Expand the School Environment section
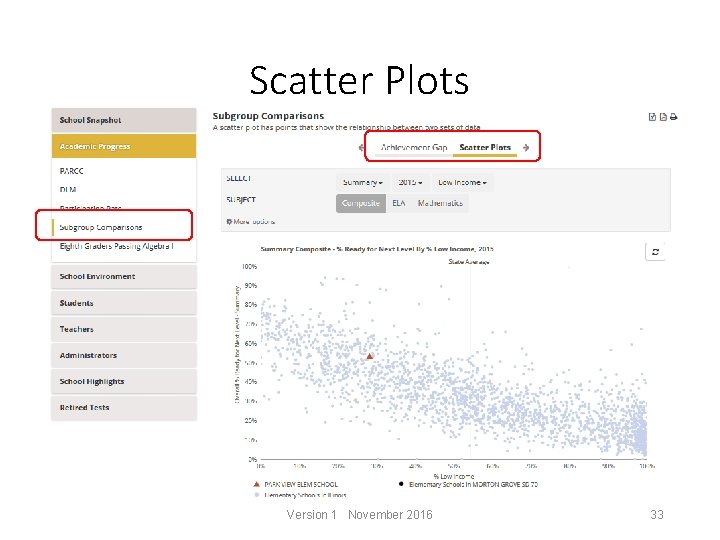This screenshot has width=720, height=540. click(x=124, y=276)
